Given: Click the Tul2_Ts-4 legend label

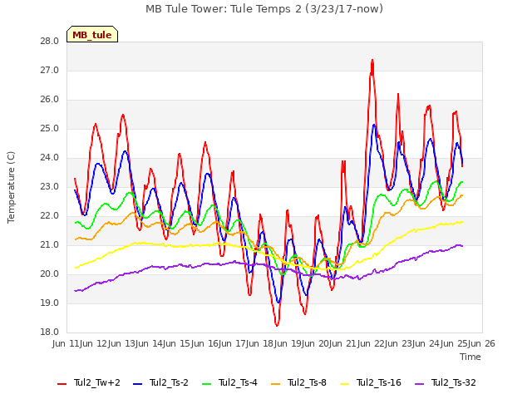Looking at the screenshot, I should click(x=239, y=382).
